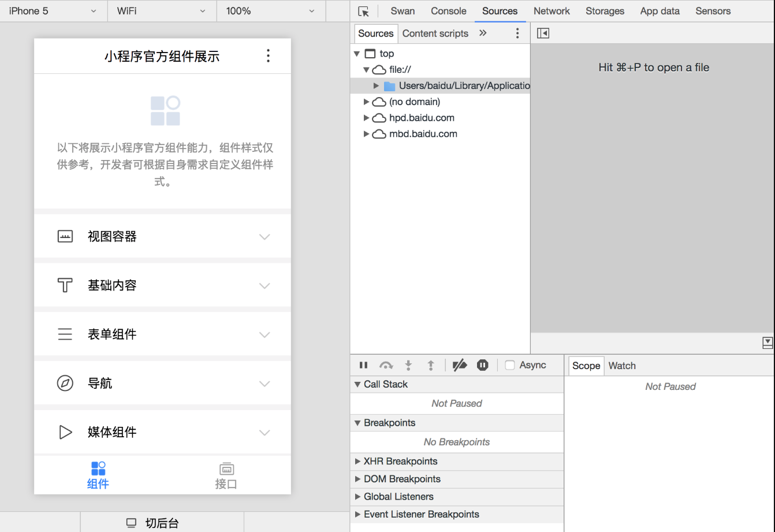Click the 切后台 button
775x532 pixels.
161,523
